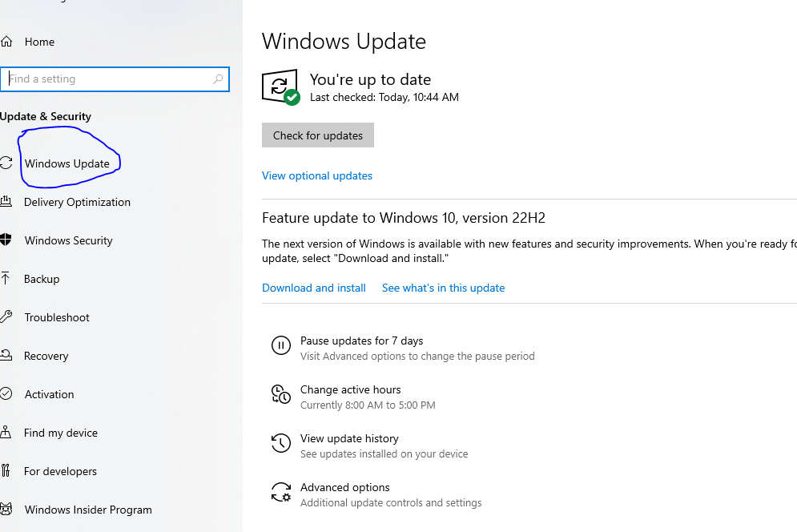Go to Home settings page
The width and height of the screenshot is (797, 532).
point(39,42)
